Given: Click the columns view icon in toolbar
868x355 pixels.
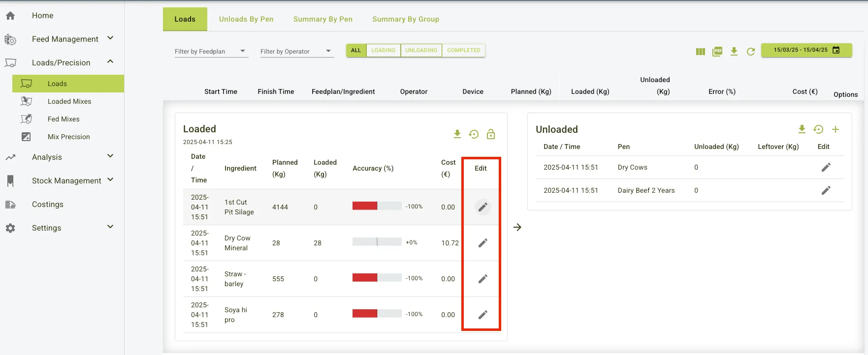Looking at the screenshot, I should pyautogui.click(x=701, y=52).
